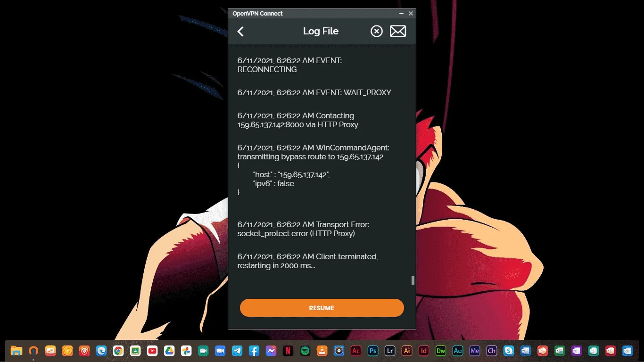Clear the log with the circled X icon
Screen dimensions: 644x362
(x=376, y=32)
